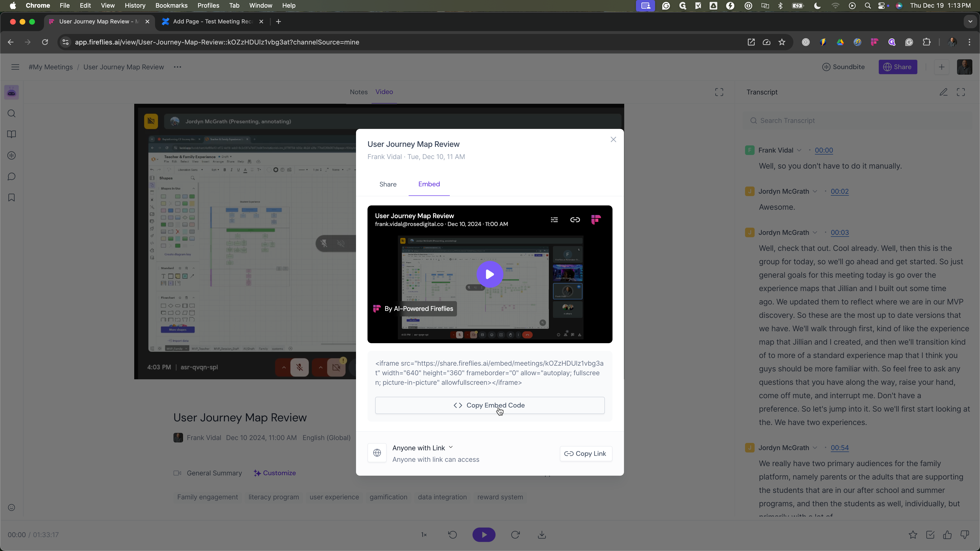Open the Anyone with Link access dropdown

click(x=423, y=448)
